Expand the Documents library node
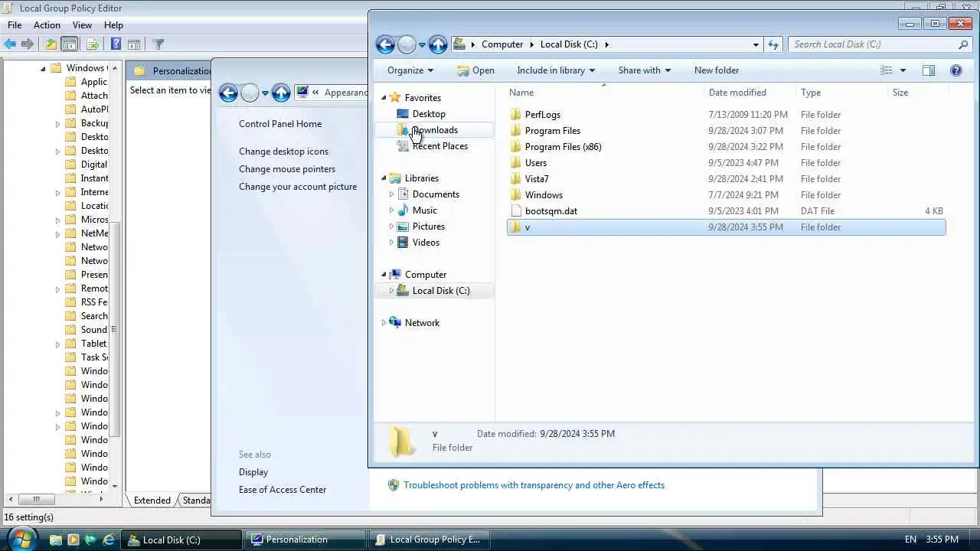980x551 pixels. tap(392, 194)
